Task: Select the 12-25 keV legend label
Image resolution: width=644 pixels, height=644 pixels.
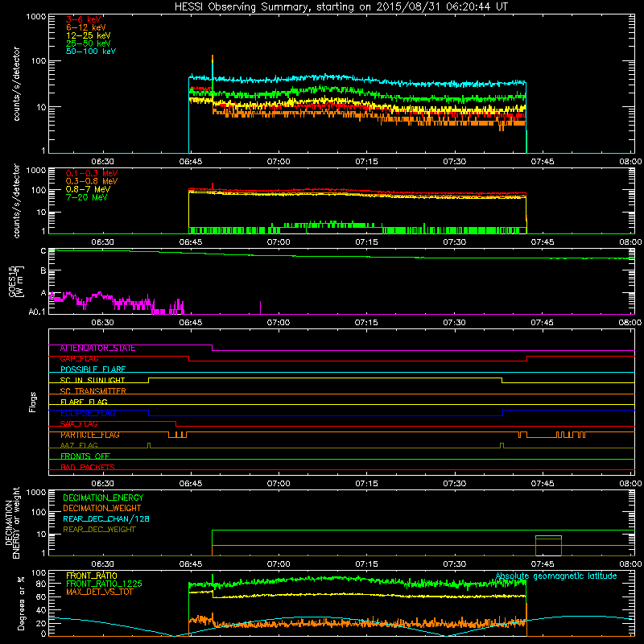Action: coord(89,35)
